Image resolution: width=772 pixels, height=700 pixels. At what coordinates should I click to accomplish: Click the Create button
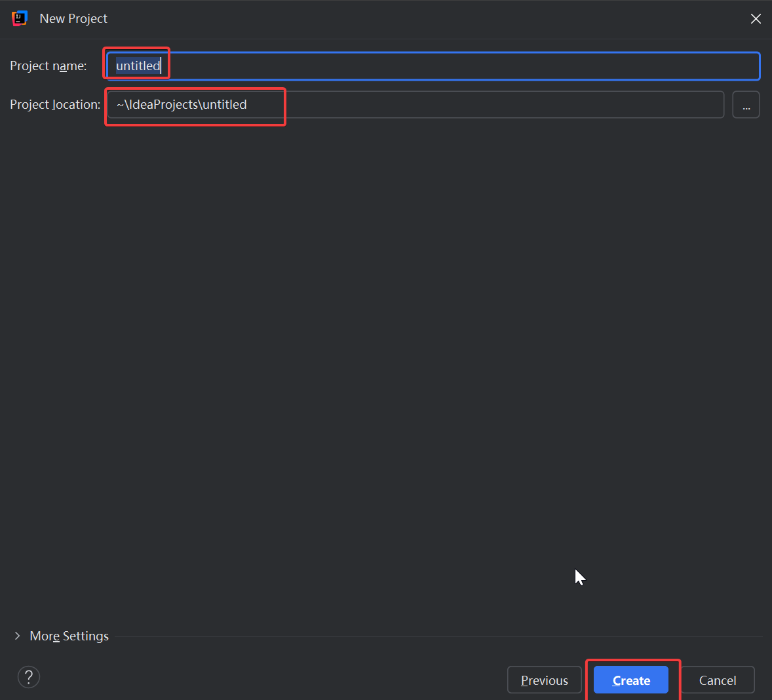coord(630,680)
